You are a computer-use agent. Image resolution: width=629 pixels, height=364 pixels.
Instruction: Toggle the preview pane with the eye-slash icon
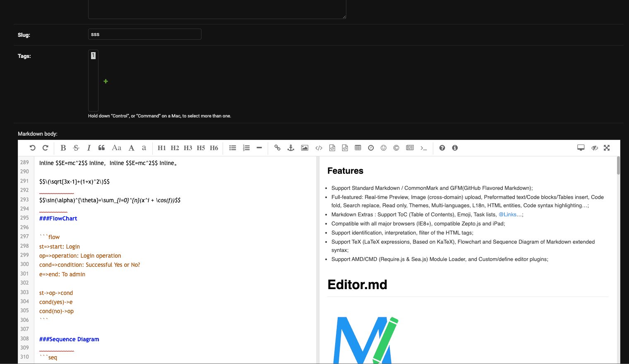594,148
